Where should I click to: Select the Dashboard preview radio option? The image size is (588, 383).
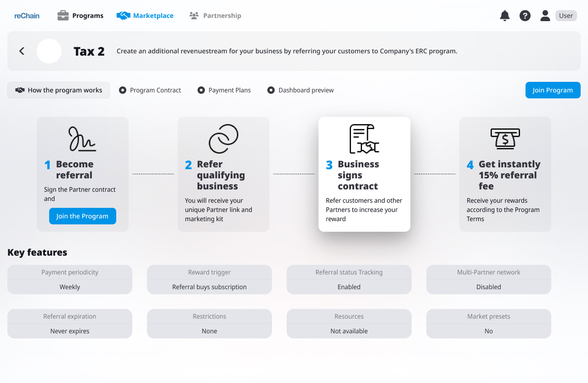pos(271,90)
